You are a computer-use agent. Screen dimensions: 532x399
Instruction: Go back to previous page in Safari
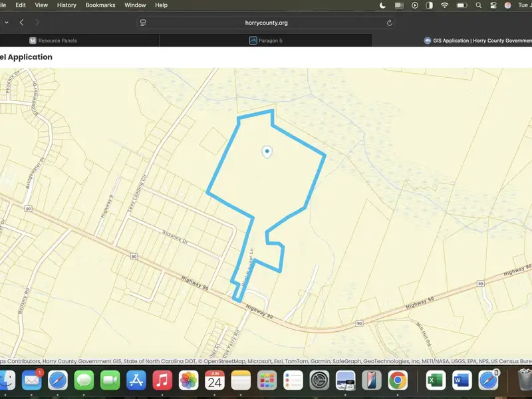pos(22,23)
